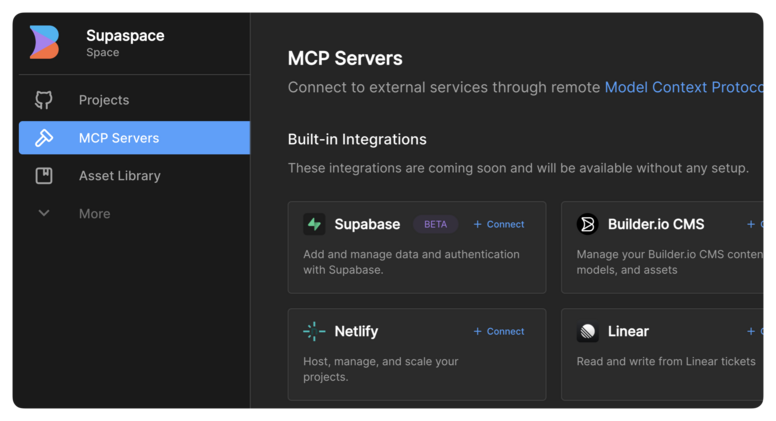The image size is (776, 421).
Task: Click the Builder.io CMS logo icon
Action: click(x=588, y=224)
